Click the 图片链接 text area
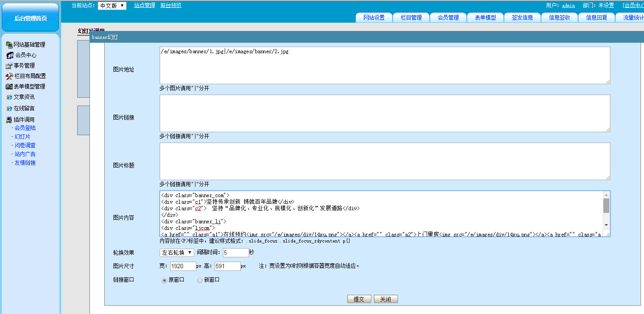 [384, 113]
